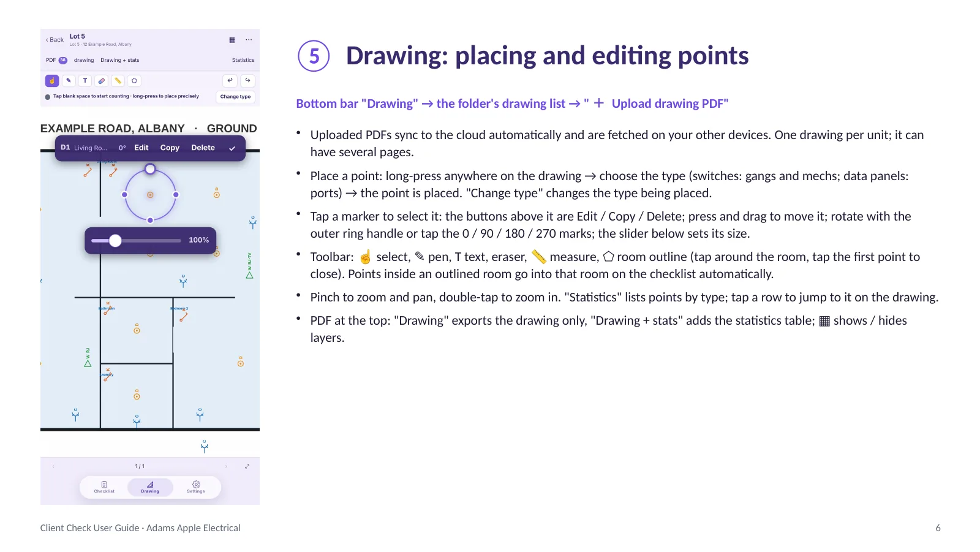Choose the T text tool
This screenshot has height=552, width=980.
[x=85, y=81]
